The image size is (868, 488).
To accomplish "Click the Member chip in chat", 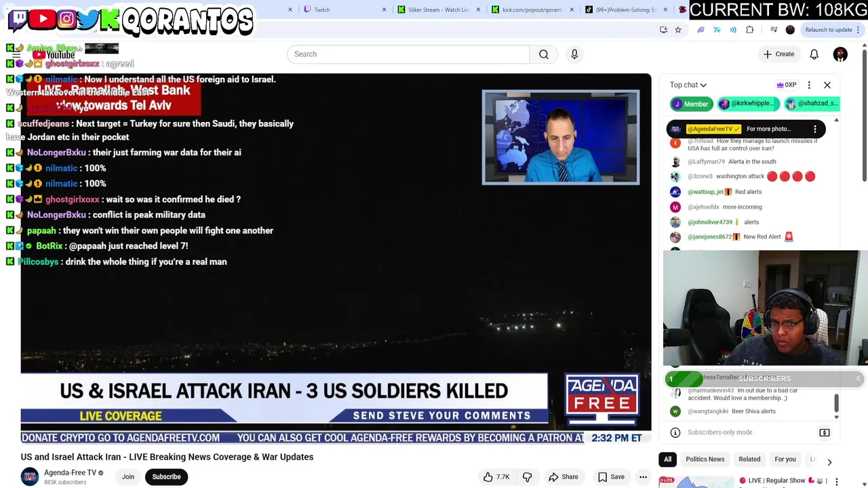I will 690,104.
